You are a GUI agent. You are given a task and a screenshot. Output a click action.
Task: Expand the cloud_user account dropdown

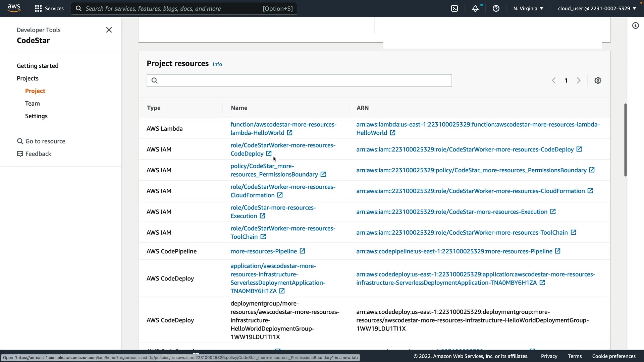597,8
